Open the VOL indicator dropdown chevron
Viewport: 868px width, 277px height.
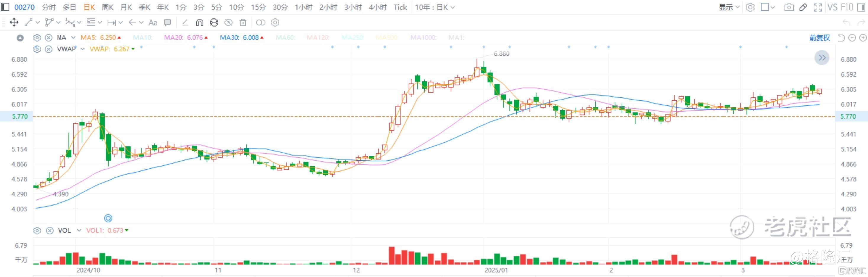pyautogui.click(x=79, y=231)
